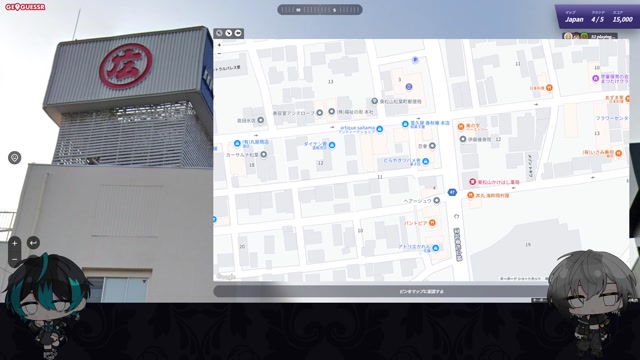The height and width of the screenshot is (360, 640).
Task: Select the パントピア restaurant marker
Action: pos(432,222)
